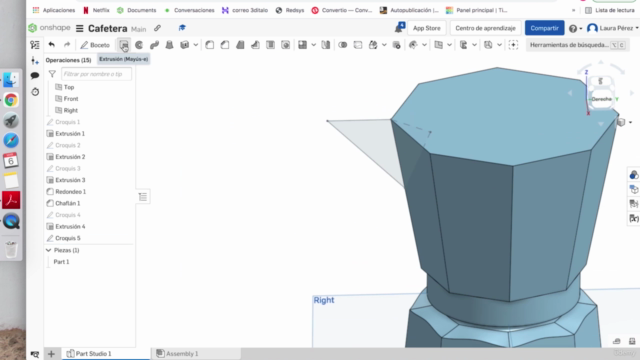Select Redondeo 1 feature

tap(71, 191)
